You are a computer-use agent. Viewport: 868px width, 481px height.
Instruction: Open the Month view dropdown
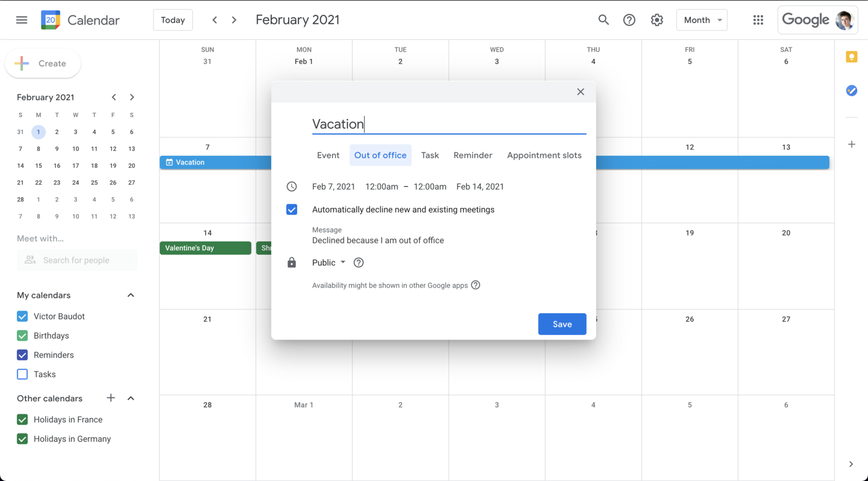point(702,20)
